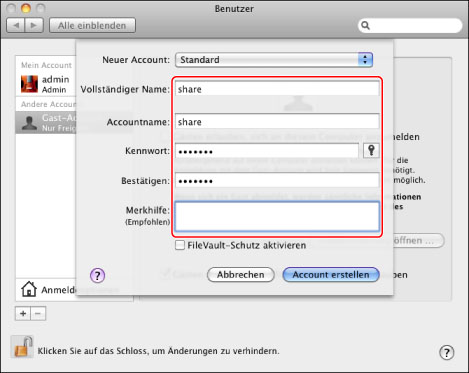Go back with left arrow button

tap(16, 25)
